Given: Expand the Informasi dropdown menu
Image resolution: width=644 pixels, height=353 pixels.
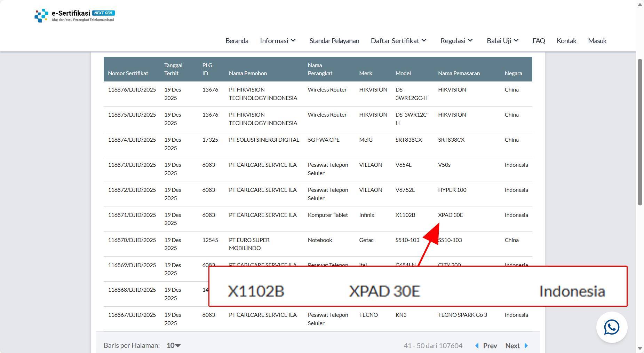Looking at the screenshot, I should point(278,41).
